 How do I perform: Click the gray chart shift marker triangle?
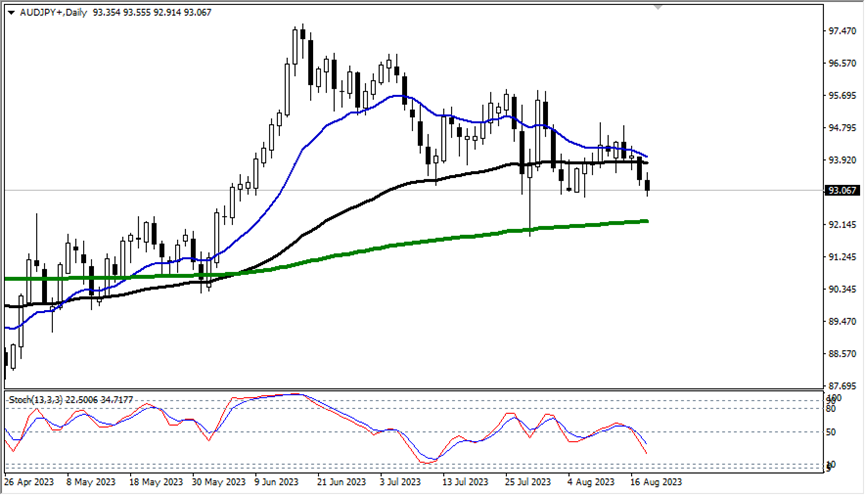(657, 5)
